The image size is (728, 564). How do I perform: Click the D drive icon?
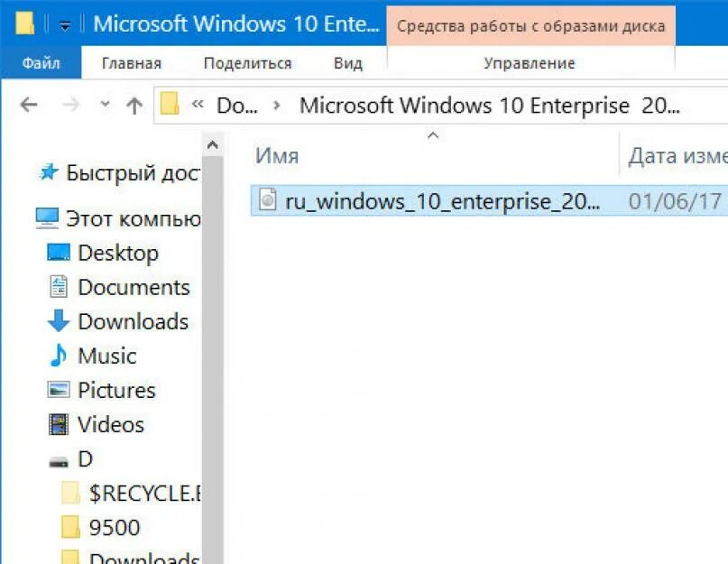59,462
